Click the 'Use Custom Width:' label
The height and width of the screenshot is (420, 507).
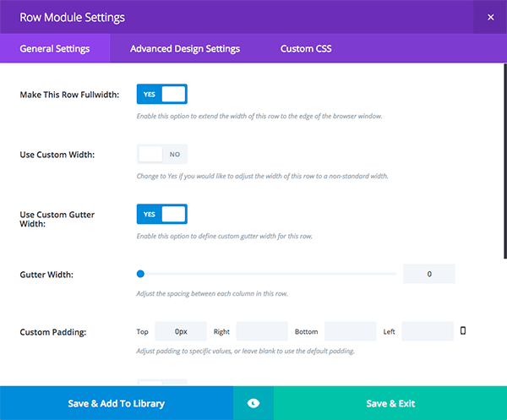pos(57,155)
